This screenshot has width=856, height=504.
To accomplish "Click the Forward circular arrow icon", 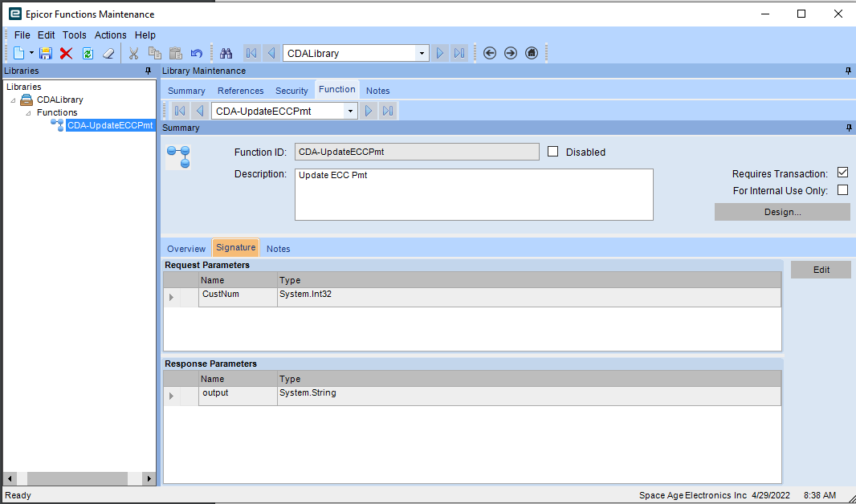I will point(511,53).
